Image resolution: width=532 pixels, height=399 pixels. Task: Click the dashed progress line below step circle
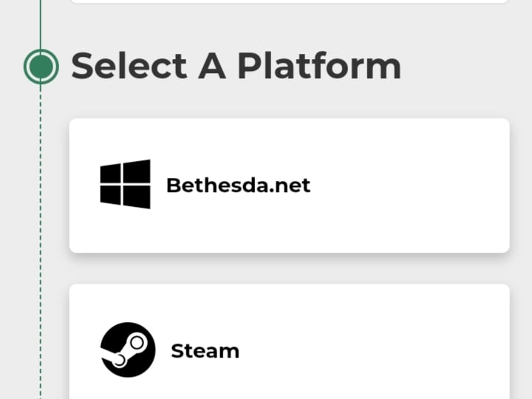pyautogui.click(x=41, y=242)
